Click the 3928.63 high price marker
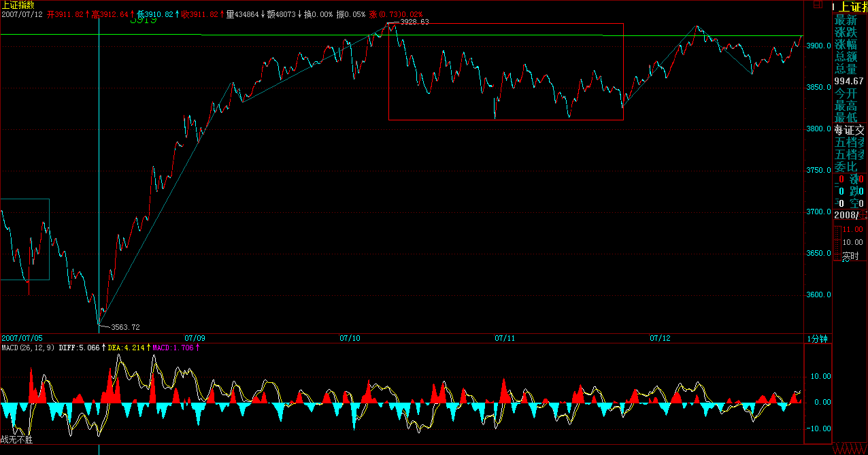 click(414, 22)
